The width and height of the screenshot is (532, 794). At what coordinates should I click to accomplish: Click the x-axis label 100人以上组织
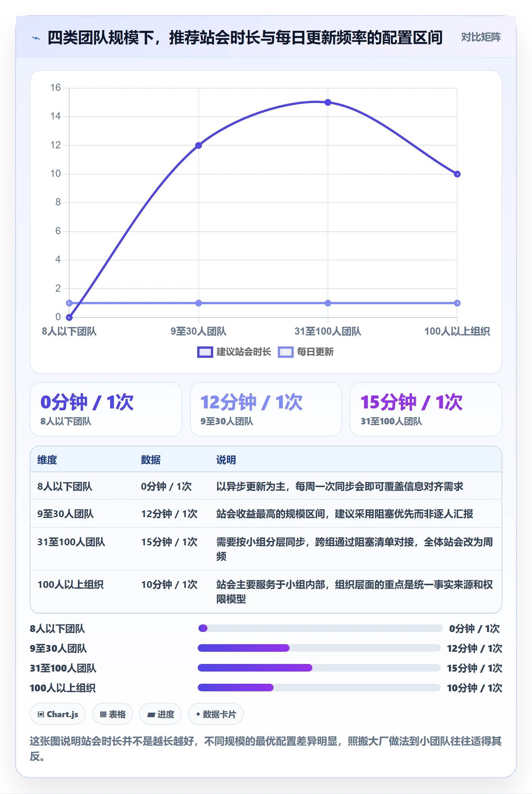457,331
